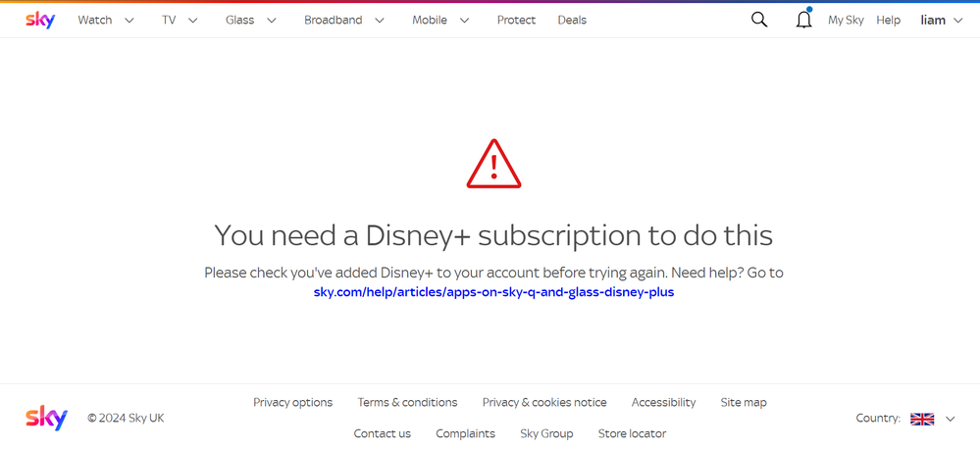Expand the Glass menu chevron
This screenshot has height=450, width=980.
[x=272, y=20]
